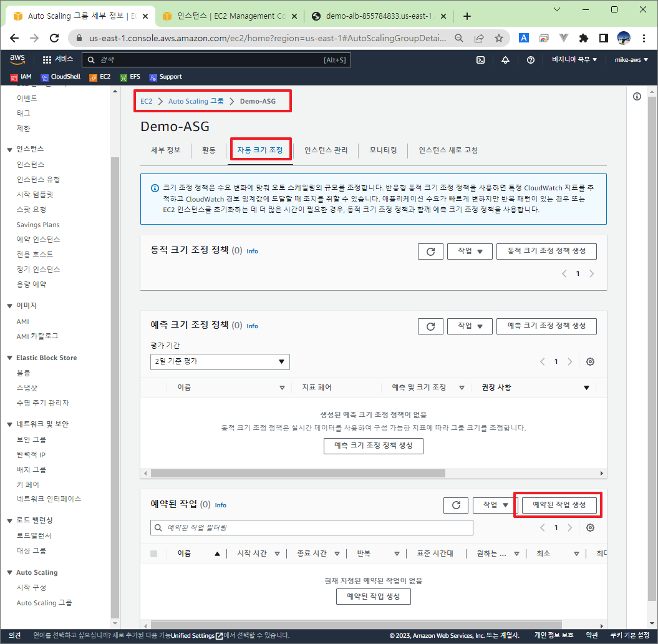Click 동적 크기 조정 정책 생성 button
Viewport: 658px width, 644px height.
click(546, 251)
